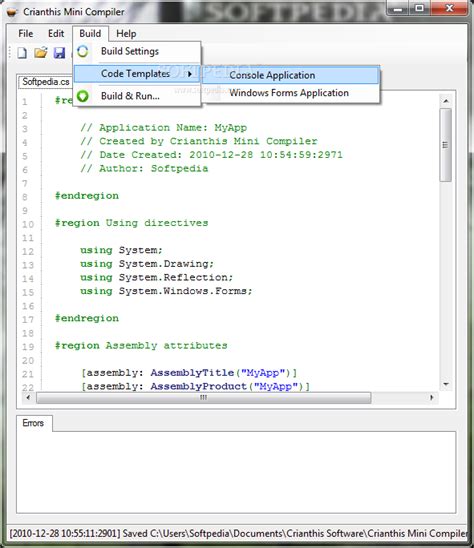Screen dimensions: 474x548
Task: Click horizontal scrollbar right arrow
Action: tap(432, 397)
